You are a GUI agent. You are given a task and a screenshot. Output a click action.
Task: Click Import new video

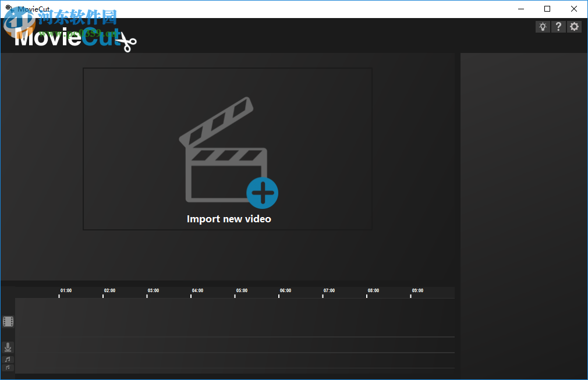click(228, 219)
